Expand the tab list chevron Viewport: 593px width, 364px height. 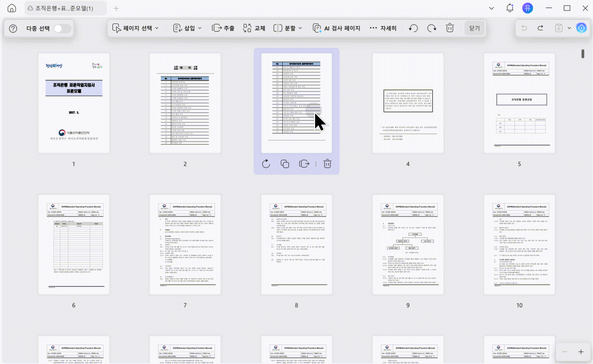(491, 8)
